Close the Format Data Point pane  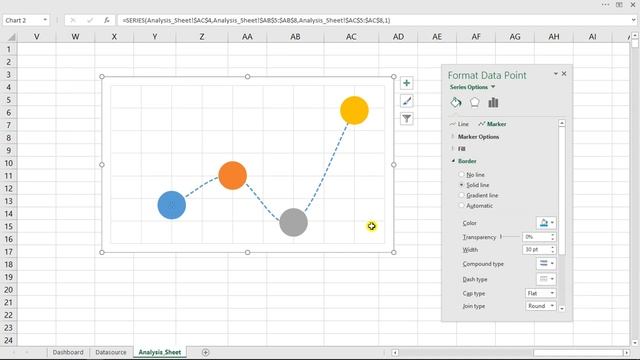(564, 74)
